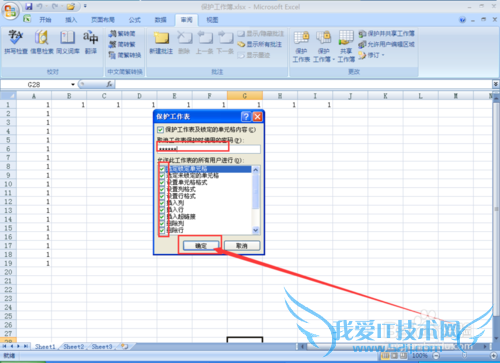This screenshot has width=500, height=363.
Task: Click 取消 button in protect sheet dialog
Action: point(242,246)
